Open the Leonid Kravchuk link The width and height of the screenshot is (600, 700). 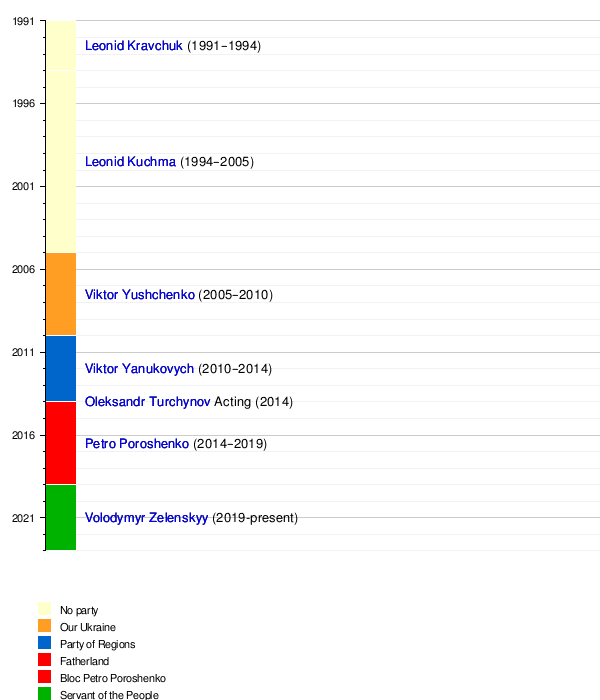133,46
